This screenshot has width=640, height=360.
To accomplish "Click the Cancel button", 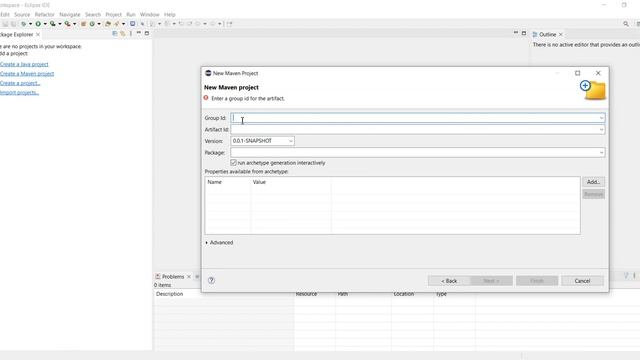I will click(582, 281).
